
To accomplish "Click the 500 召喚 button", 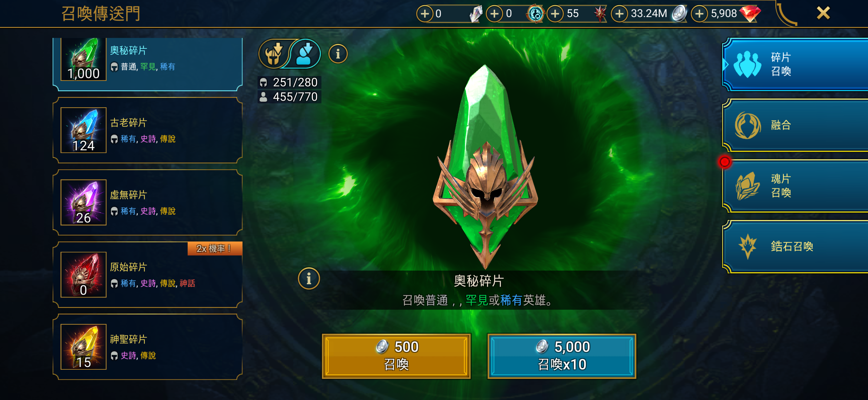I will [x=396, y=356].
